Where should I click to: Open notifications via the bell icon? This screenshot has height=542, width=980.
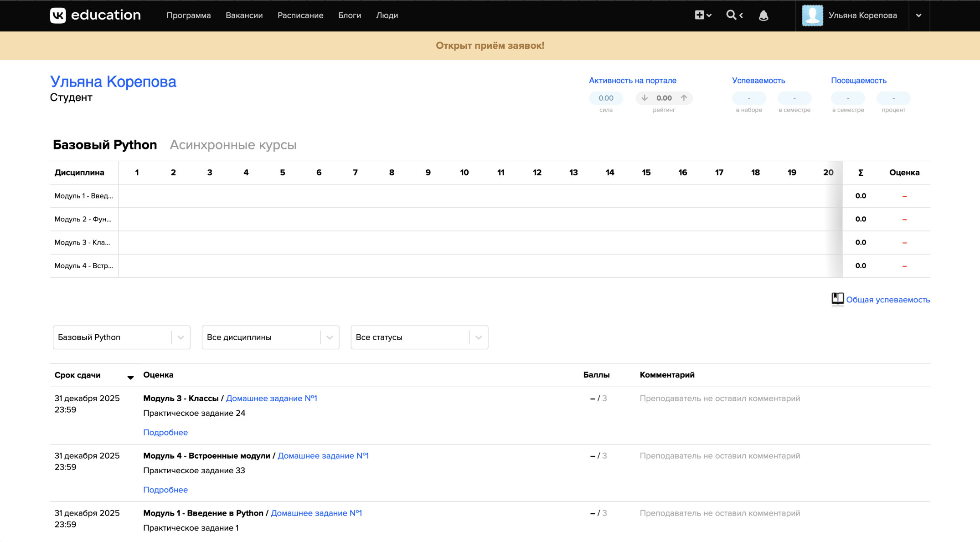[763, 15]
